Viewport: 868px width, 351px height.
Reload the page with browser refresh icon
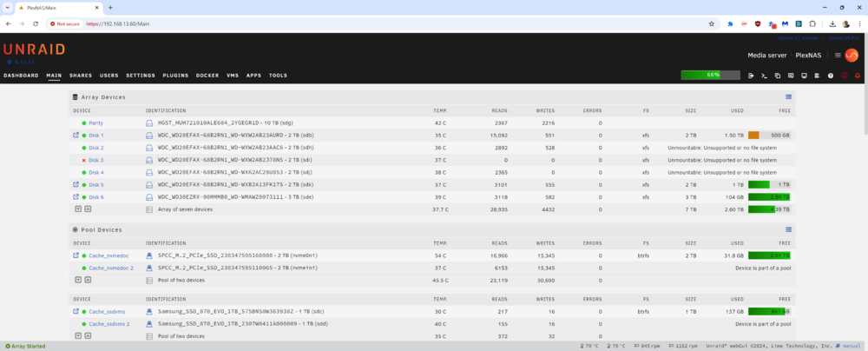coord(36,23)
